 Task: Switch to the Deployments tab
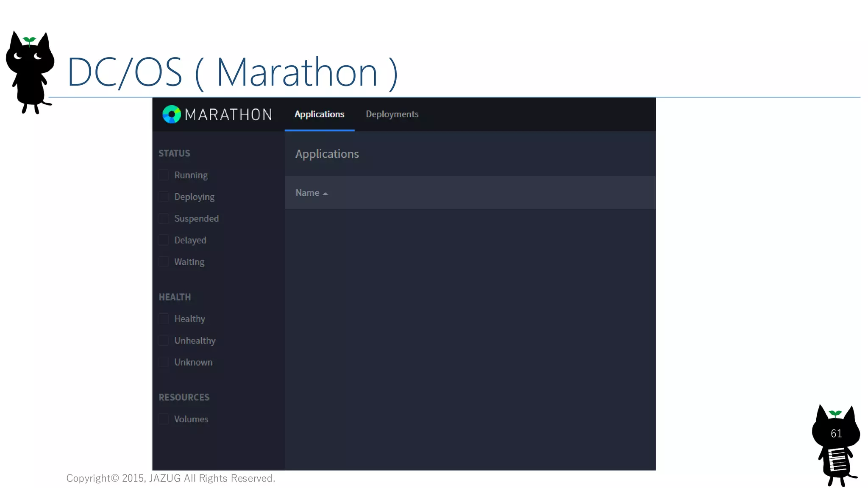(x=392, y=114)
